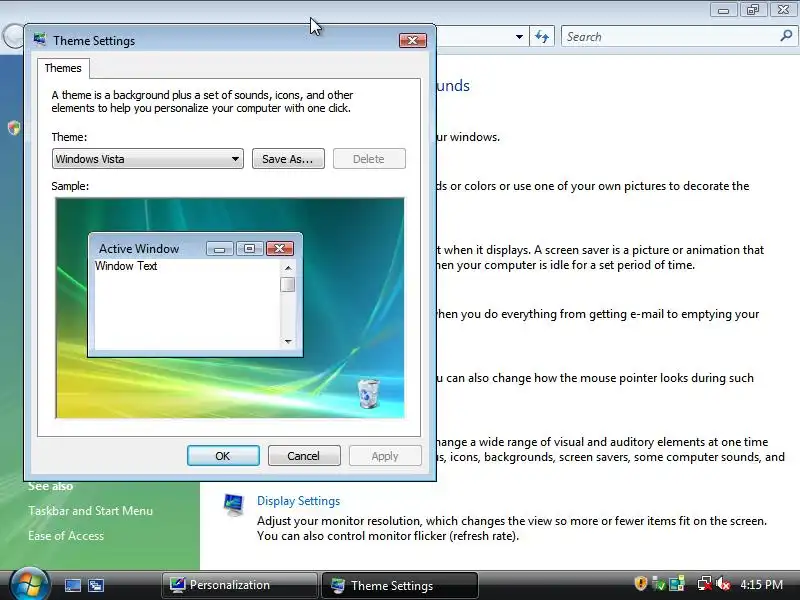Screen dimensions: 800x600
Task: Open Ease of Access link
Action: pos(66,536)
